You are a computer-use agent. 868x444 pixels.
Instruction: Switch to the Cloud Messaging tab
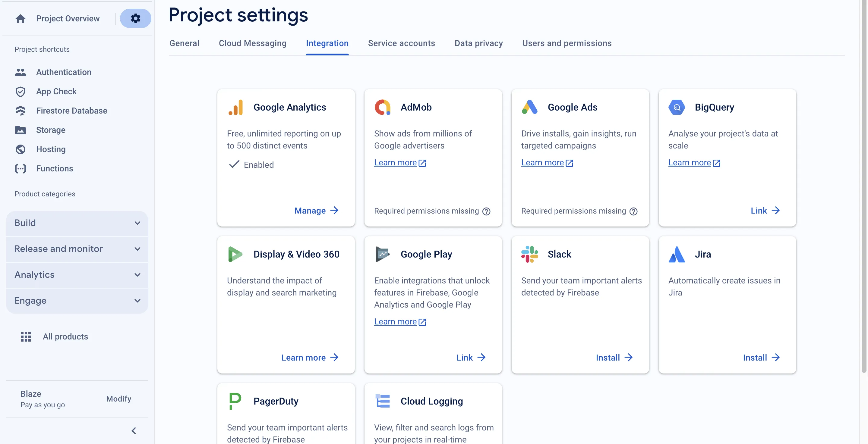[x=252, y=43]
